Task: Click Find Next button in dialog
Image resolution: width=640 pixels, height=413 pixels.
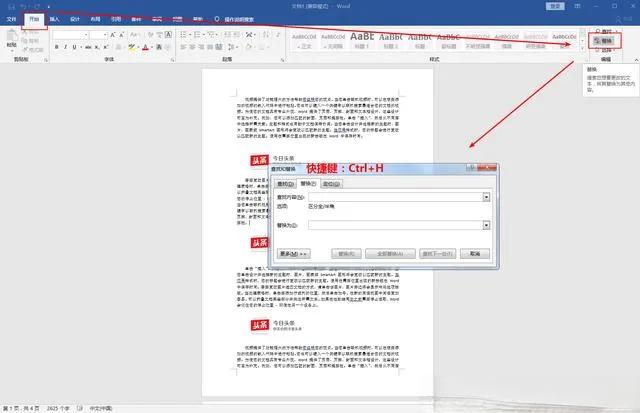Action: [x=437, y=254]
